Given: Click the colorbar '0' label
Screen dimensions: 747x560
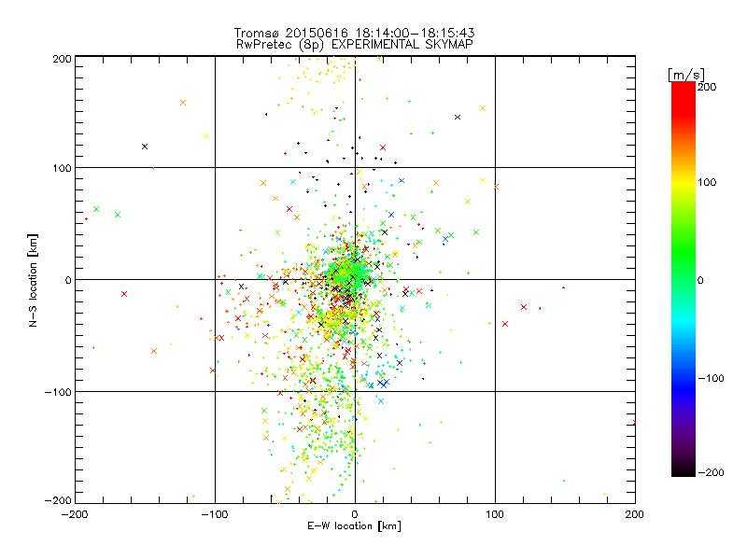Looking at the screenshot, I should click(x=700, y=281).
